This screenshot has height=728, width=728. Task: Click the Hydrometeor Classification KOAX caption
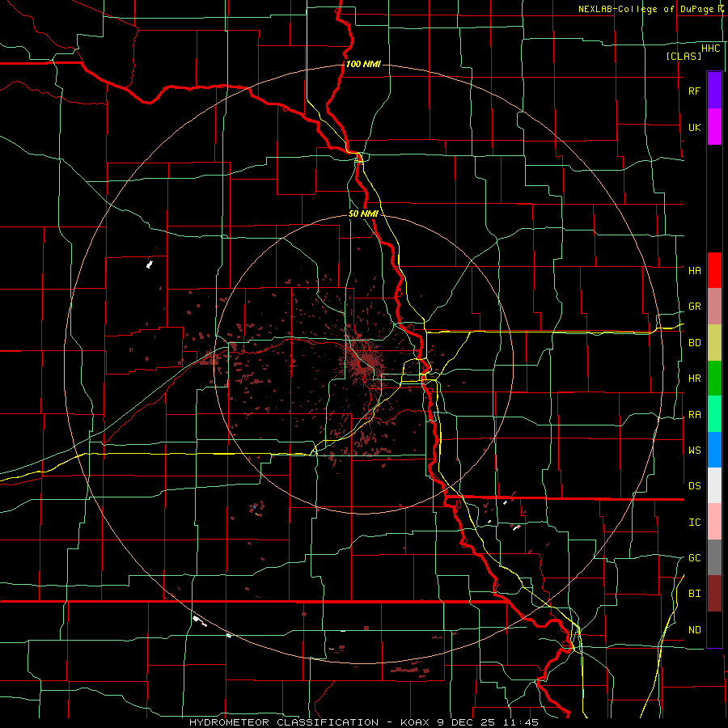point(364,722)
